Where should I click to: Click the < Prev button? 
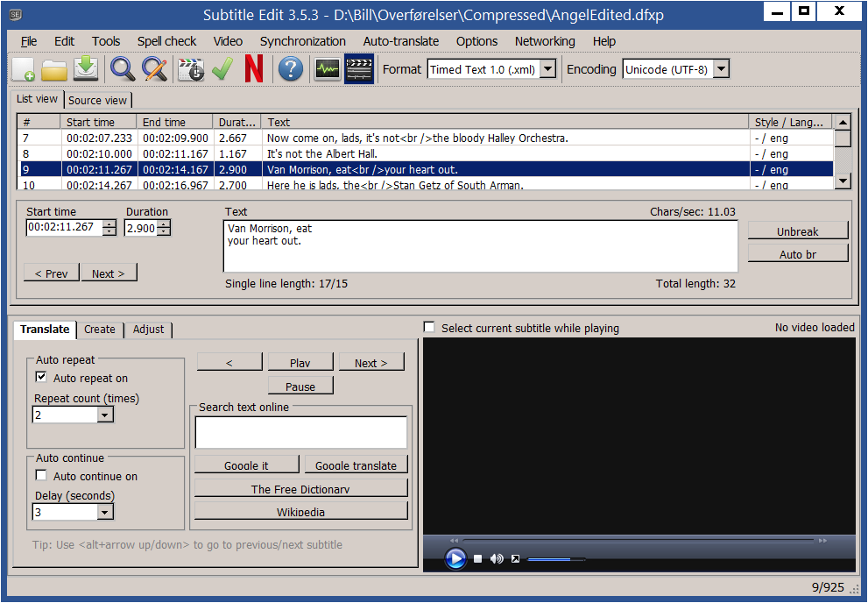tap(52, 273)
